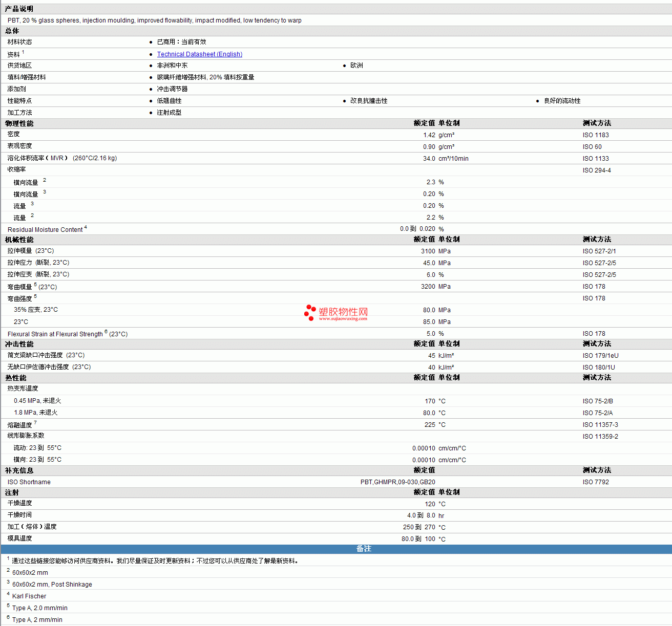The height and width of the screenshot is (626, 672).
Task: Click the 产品说明 header at top
Action: [x=19, y=9]
